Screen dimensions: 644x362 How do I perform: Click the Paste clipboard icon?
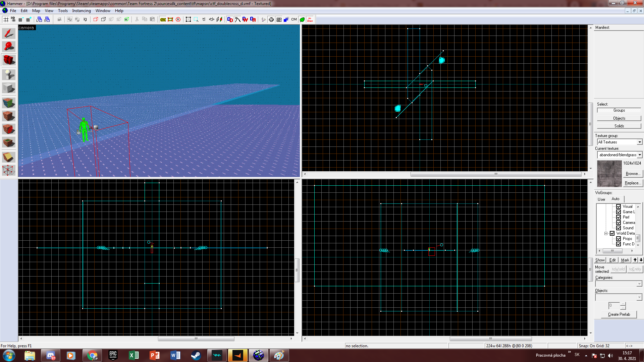152,19
